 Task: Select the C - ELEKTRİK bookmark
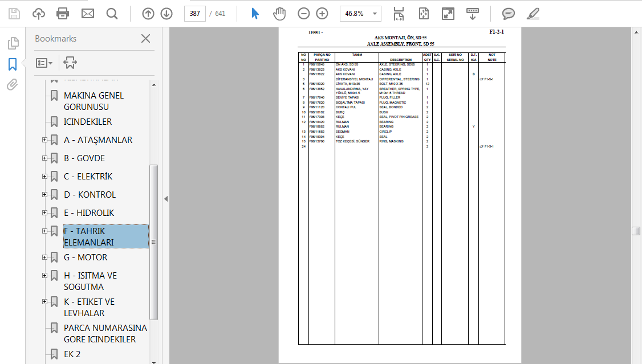point(88,176)
